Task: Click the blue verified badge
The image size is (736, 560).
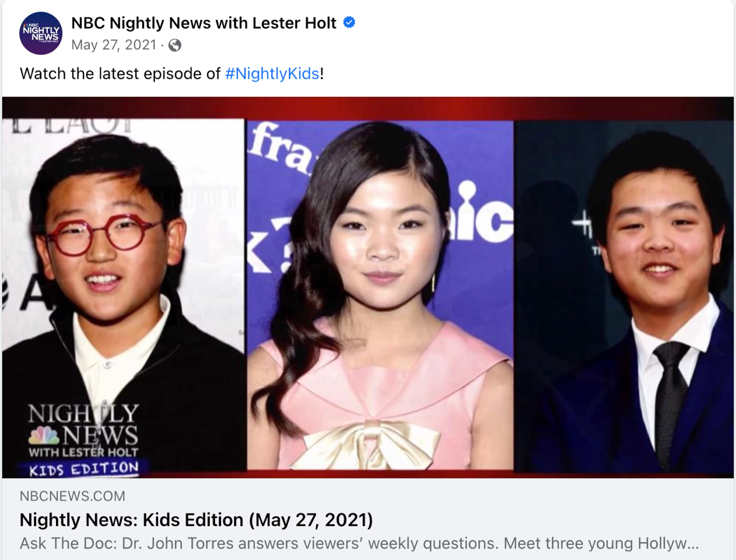Action: (349, 23)
